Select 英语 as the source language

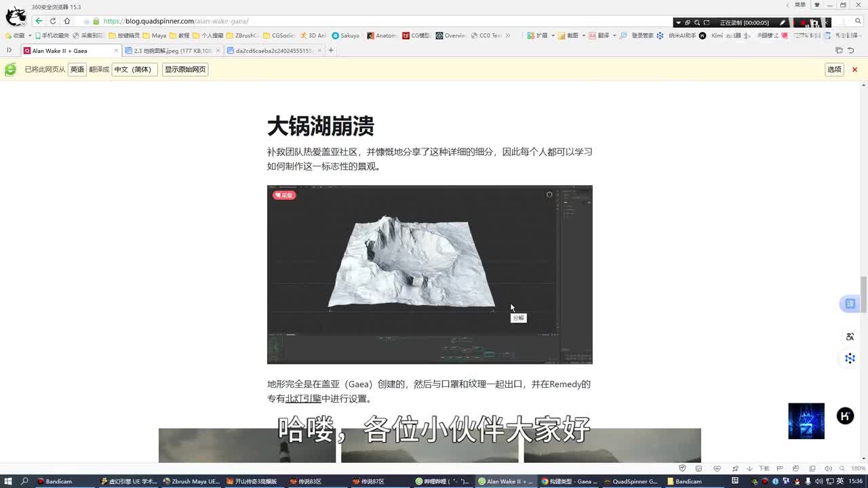click(x=77, y=69)
